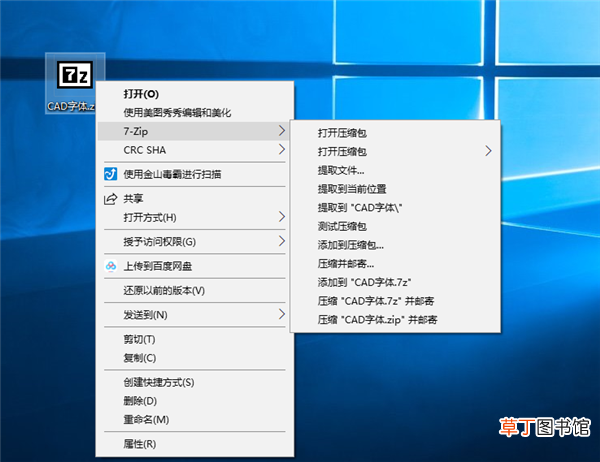Click the 金山毒霸 scan icon

[111, 174]
